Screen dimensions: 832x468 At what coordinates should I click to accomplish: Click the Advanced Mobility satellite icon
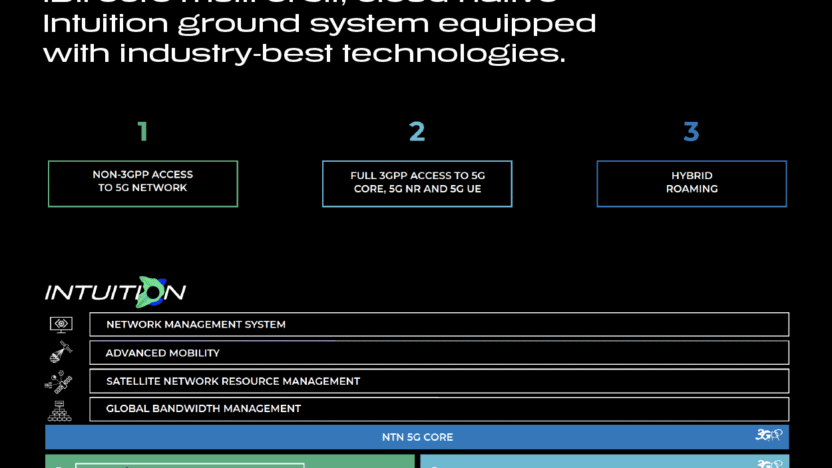pyautogui.click(x=60, y=353)
